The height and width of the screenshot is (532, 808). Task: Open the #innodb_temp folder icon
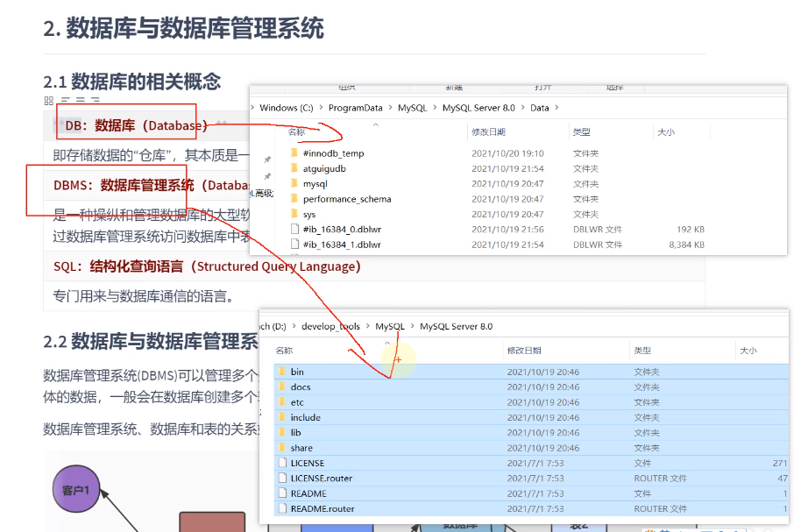(x=294, y=153)
